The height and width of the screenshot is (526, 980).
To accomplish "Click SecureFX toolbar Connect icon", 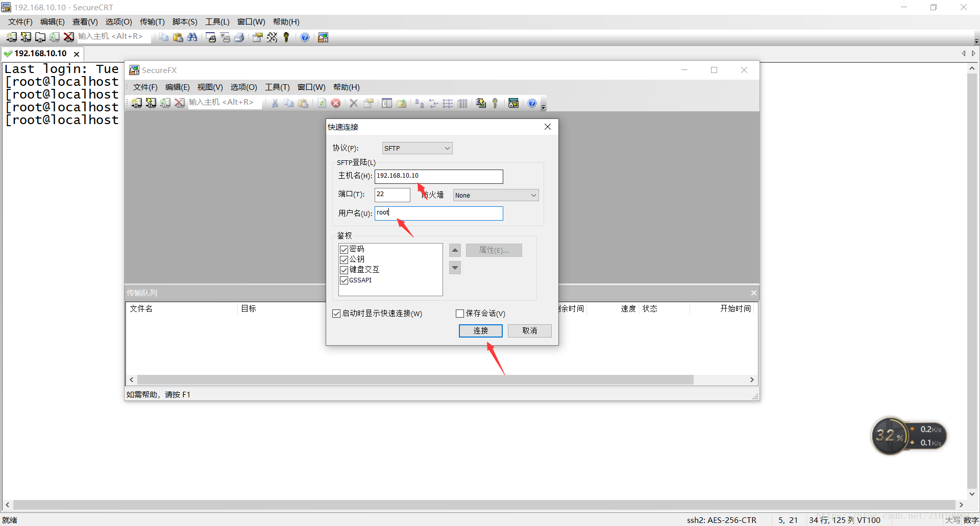I will (136, 103).
